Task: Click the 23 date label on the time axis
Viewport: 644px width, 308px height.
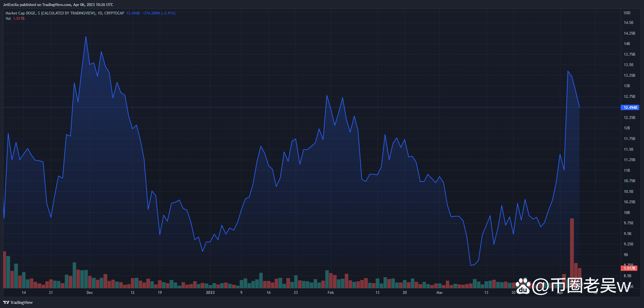Action: [x=296, y=293]
